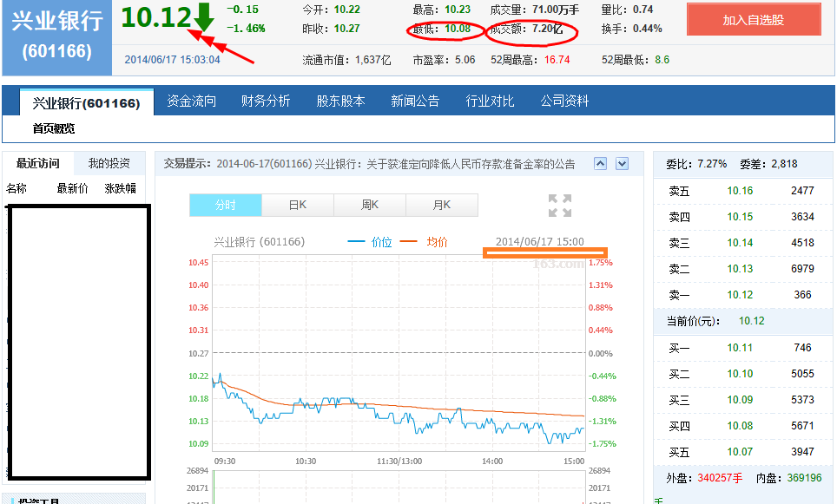This screenshot has width=837, height=504.
Task: Click the 当前价(元) value 10.12
Action: pos(752,321)
